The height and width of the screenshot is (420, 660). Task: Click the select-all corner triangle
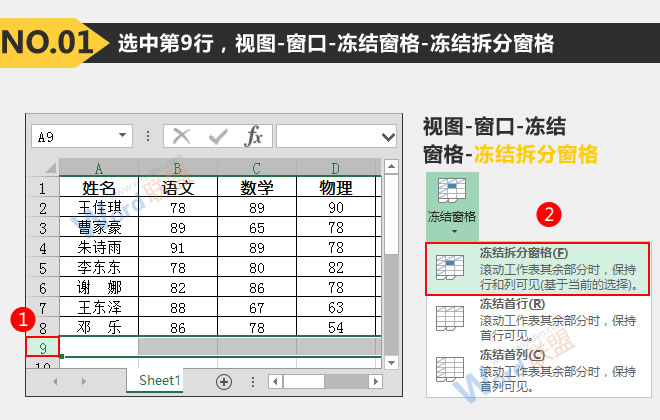[50, 168]
